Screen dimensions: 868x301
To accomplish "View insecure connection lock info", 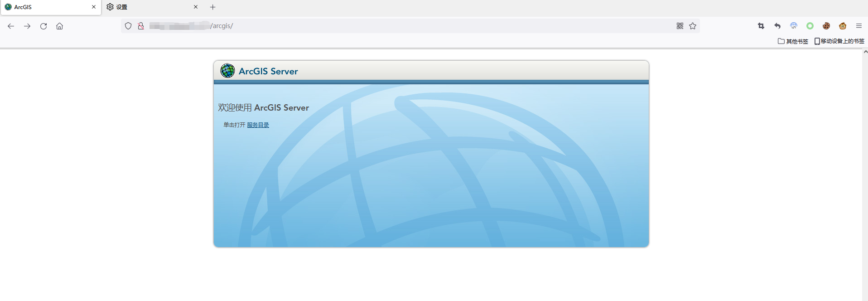I will [141, 26].
